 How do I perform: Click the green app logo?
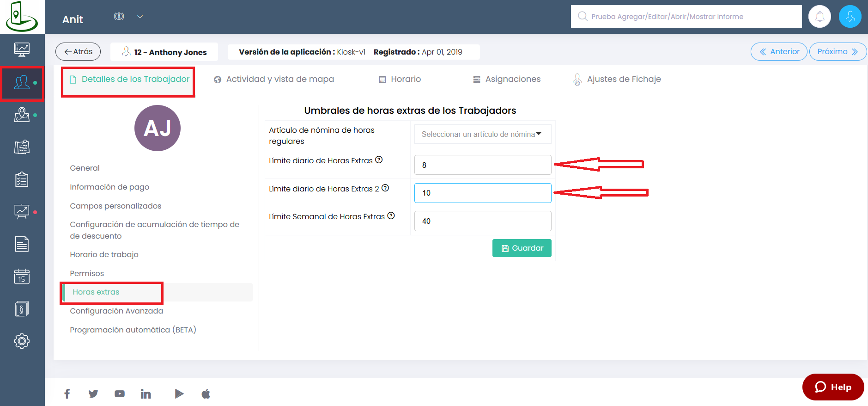coord(21,17)
